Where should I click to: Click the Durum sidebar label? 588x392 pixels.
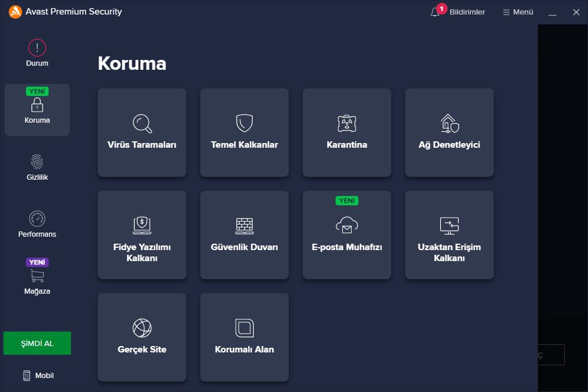click(37, 63)
